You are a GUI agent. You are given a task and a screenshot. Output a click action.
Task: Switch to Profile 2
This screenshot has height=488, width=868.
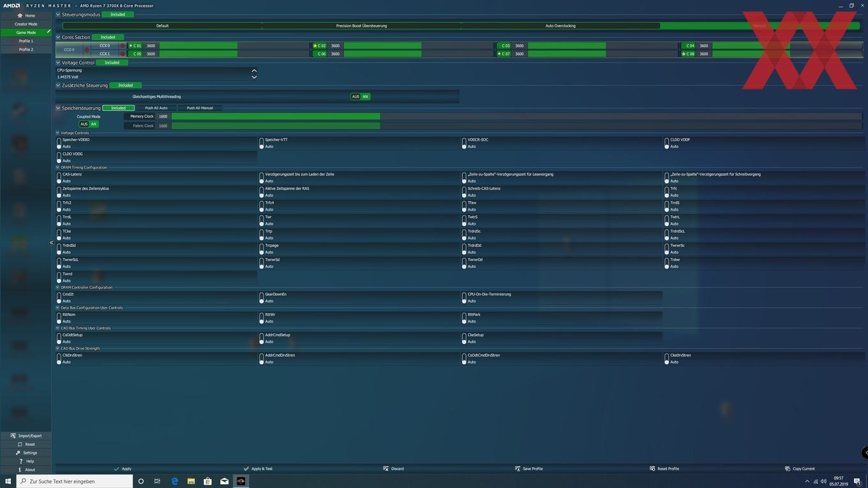26,49
